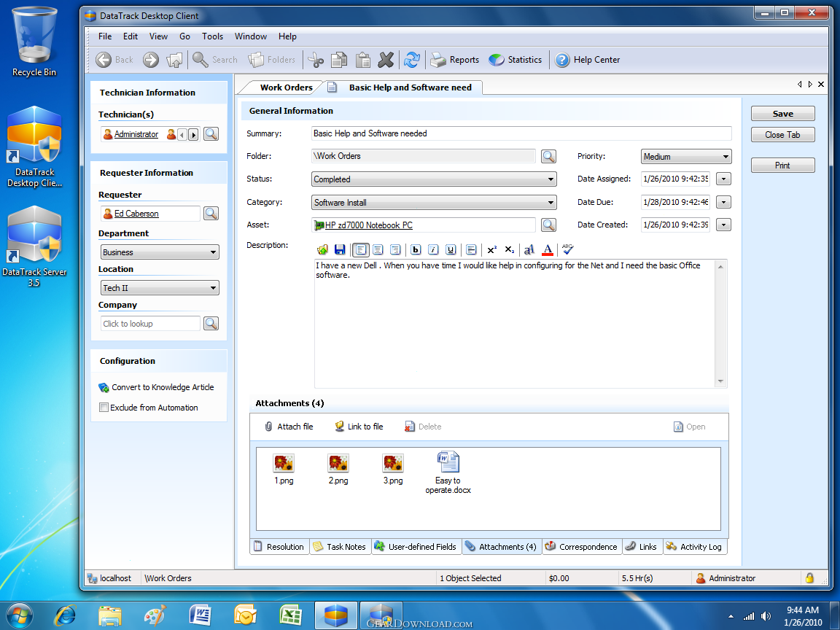
Task: Toggle superscript formatting
Action: pos(491,249)
